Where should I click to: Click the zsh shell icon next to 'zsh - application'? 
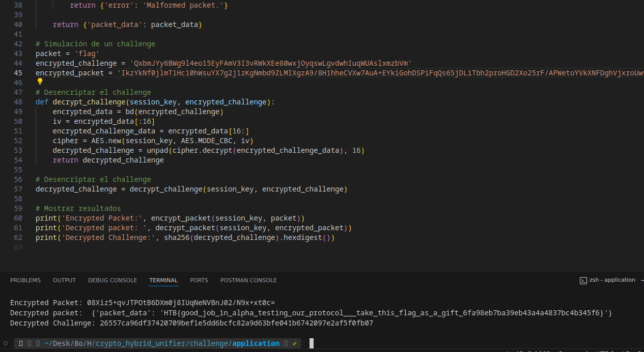(x=583, y=280)
